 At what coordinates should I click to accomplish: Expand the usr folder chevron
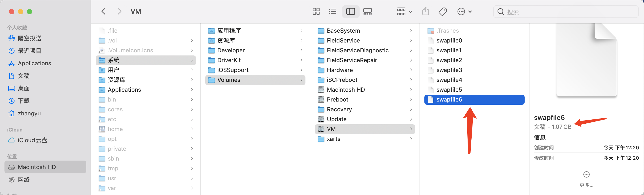point(192,178)
